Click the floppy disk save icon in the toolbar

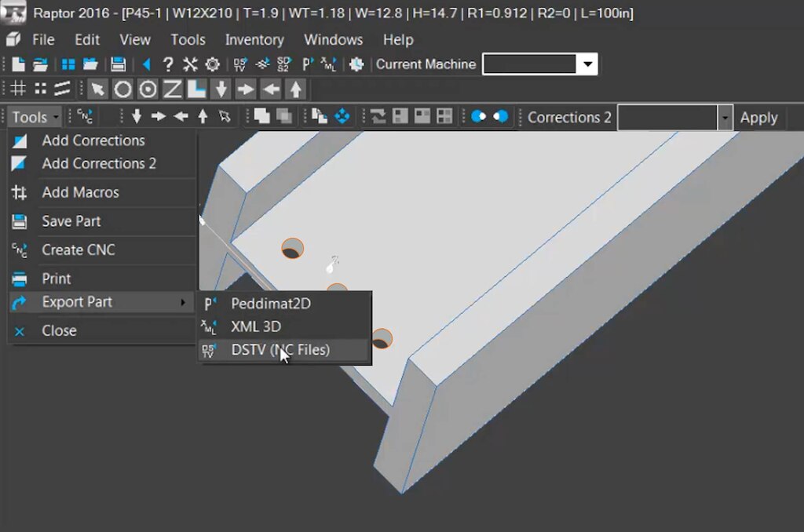point(118,64)
